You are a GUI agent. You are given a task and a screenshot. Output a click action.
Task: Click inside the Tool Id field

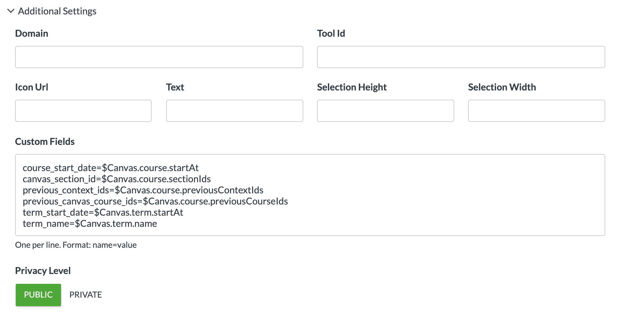[461, 57]
